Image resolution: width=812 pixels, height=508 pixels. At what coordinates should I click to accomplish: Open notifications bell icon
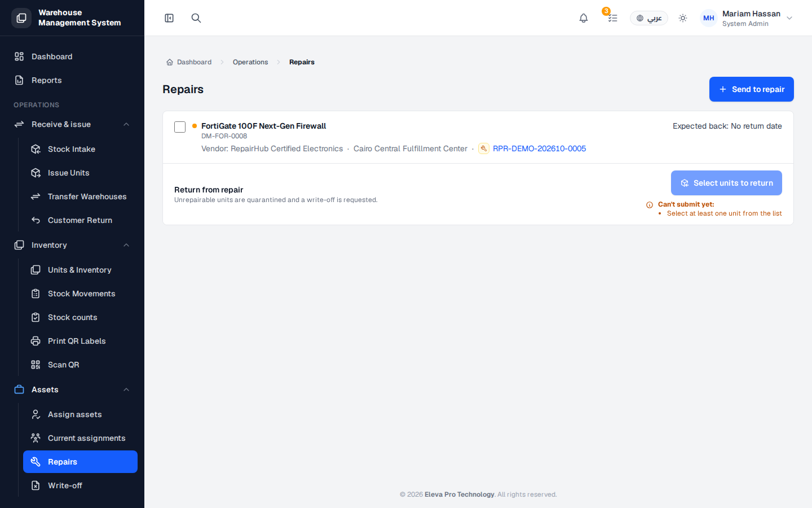[x=584, y=18]
